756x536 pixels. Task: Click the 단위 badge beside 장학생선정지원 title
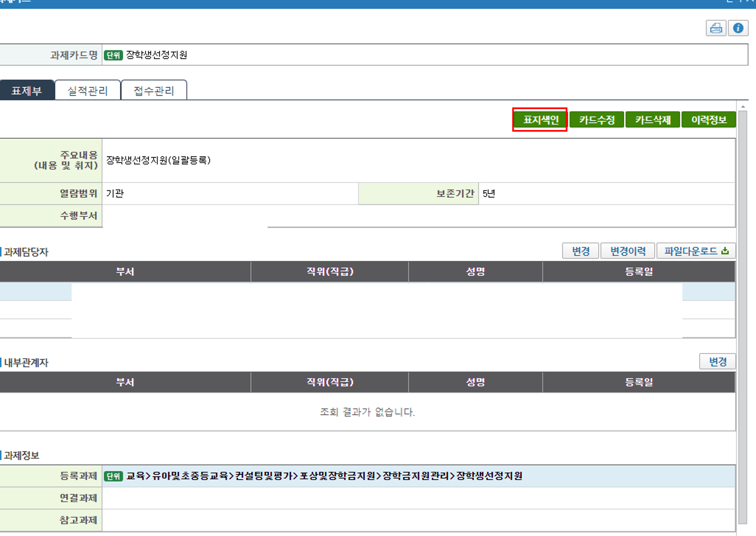113,55
